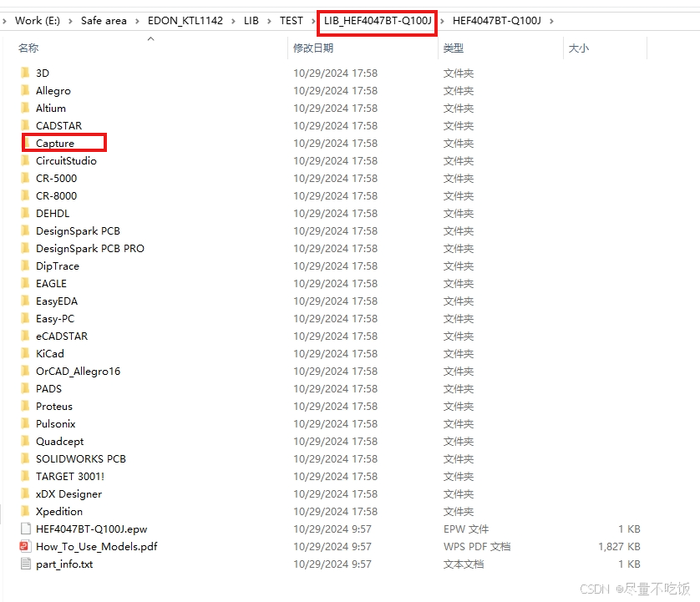Viewport: 700px width, 602px height.
Task: Click the last HEF4047BT-Q100J breadcrumb segment
Action: click(x=497, y=21)
